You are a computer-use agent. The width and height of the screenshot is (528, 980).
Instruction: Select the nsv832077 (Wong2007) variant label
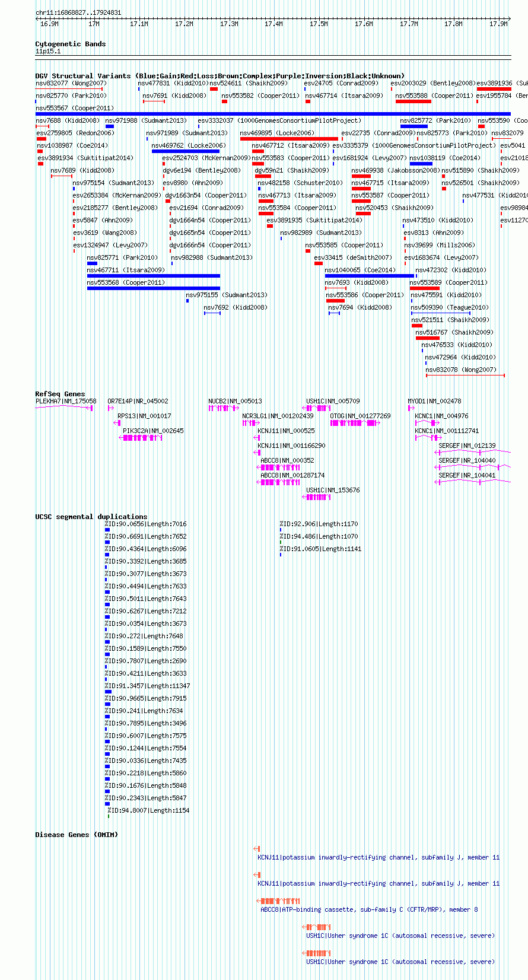click(71, 83)
